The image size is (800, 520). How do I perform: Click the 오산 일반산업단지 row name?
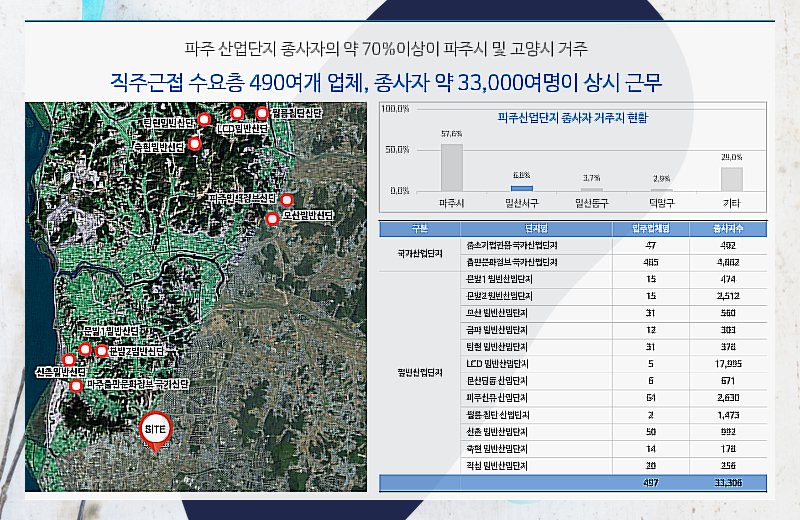coord(496,313)
